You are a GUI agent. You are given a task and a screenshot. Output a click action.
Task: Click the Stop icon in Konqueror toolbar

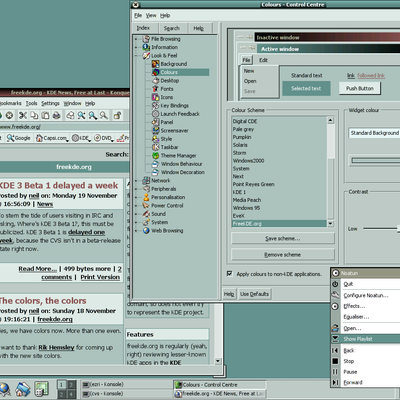click(x=9, y=115)
